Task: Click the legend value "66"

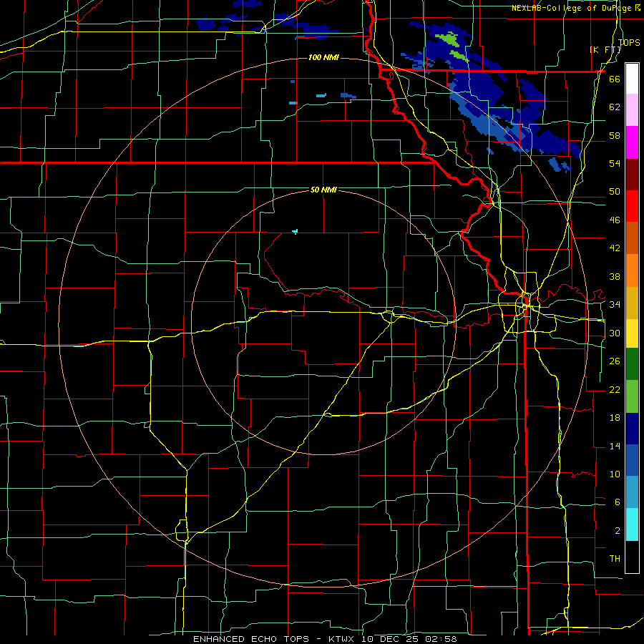Action: [615, 79]
